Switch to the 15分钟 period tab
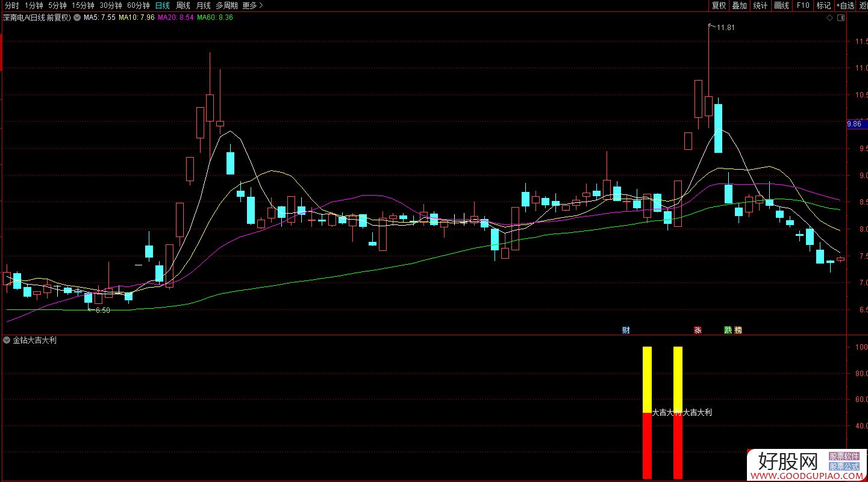The width and height of the screenshot is (868, 482). pos(83,5)
